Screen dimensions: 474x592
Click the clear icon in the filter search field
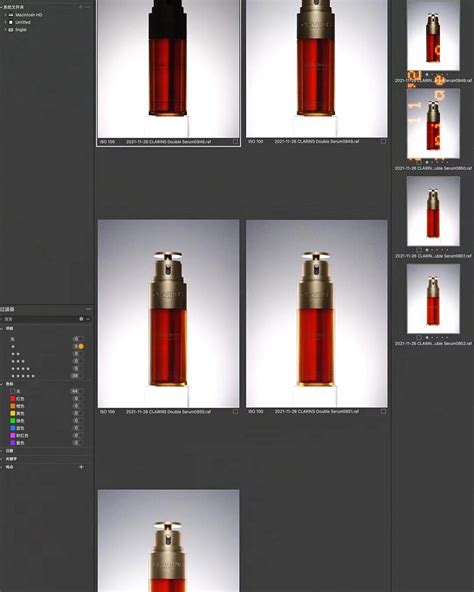tap(81, 319)
